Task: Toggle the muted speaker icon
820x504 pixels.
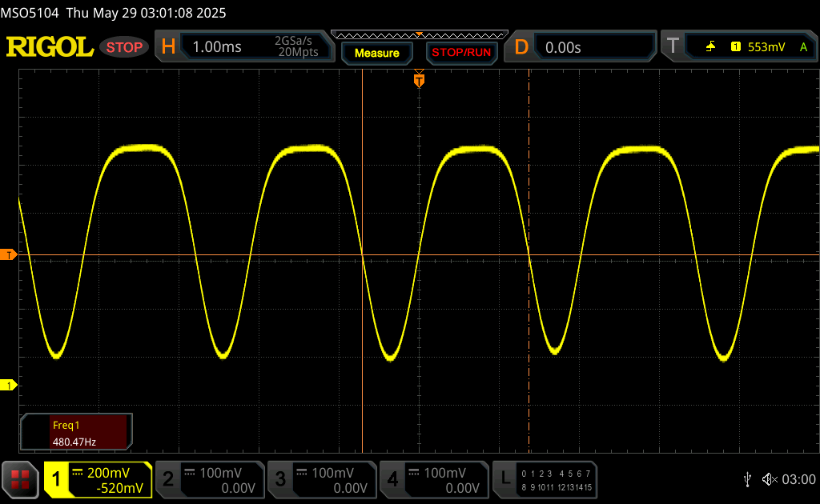Action: 770,479
